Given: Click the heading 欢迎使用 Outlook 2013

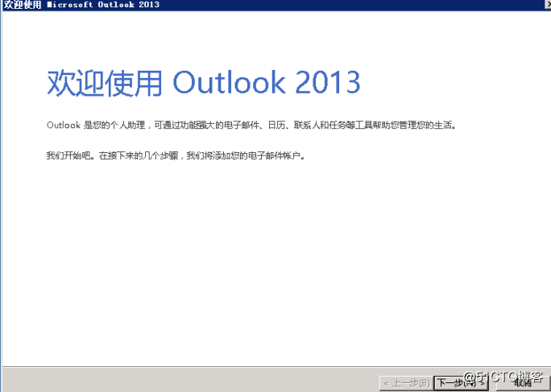Looking at the screenshot, I should click(x=204, y=83).
